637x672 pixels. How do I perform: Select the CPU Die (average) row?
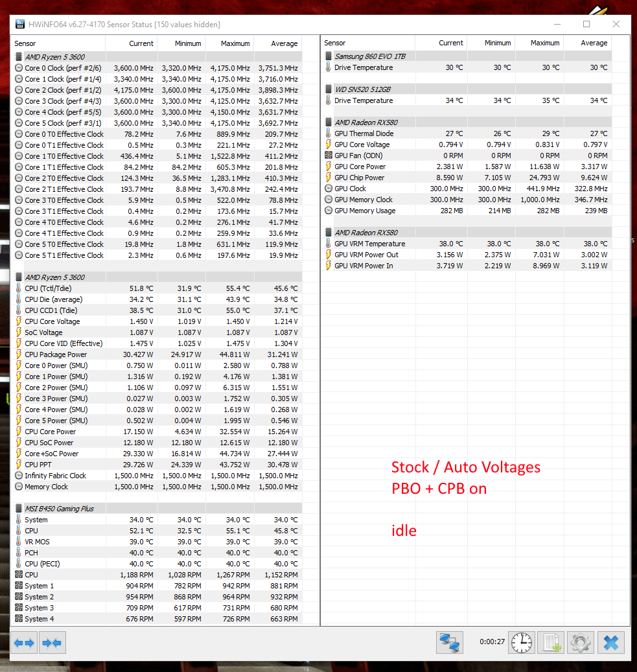(156, 299)
